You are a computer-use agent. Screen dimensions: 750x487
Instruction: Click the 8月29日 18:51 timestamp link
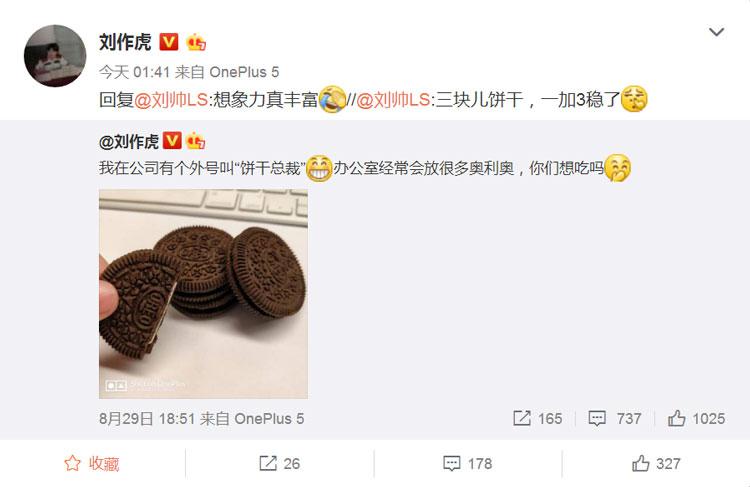pyautogui.click(x=147, y=419)
